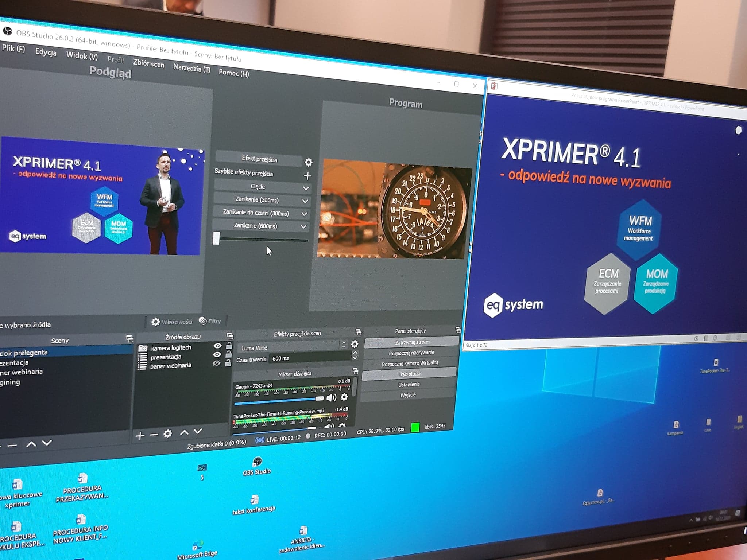Pop out the Panel sterujący dock
The width and height of the screenshot is (747, 560).
[x=458, y=330]
